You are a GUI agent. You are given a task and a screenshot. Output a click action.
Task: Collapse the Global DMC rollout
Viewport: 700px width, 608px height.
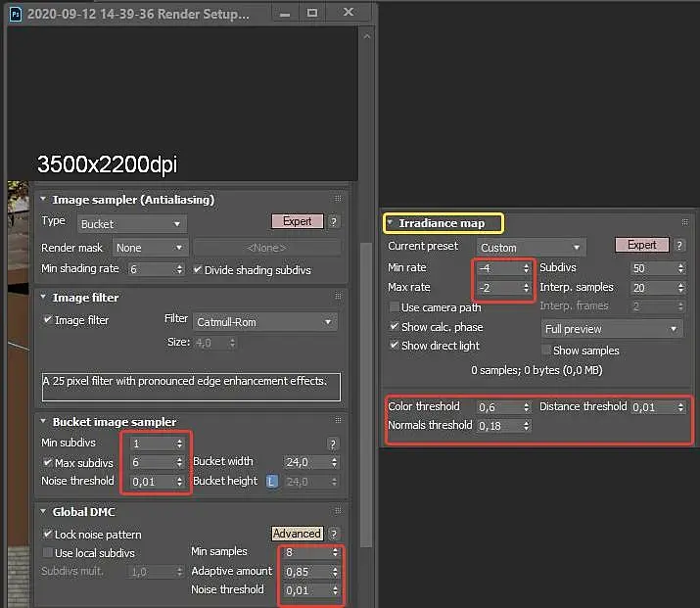tap(43, 511)
